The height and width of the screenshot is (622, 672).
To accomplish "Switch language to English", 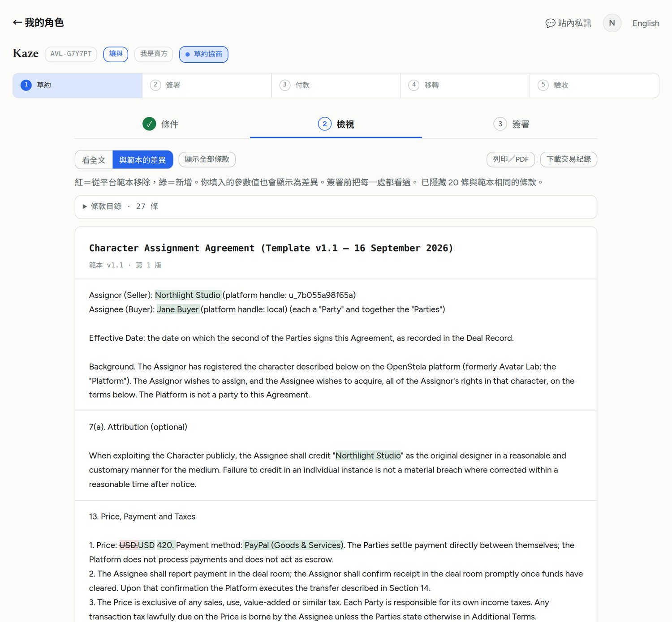I will click(646, 23).
